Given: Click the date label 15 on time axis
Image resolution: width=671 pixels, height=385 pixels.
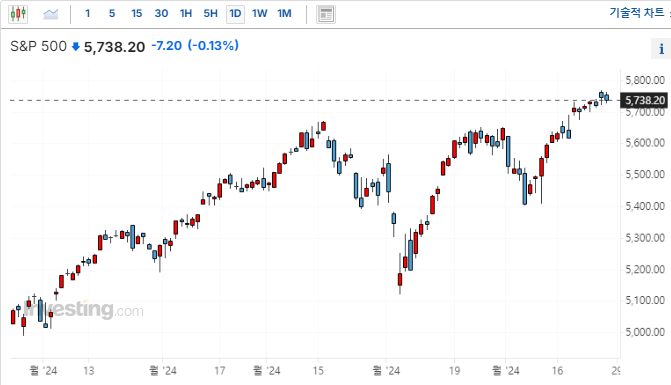Looking at the screenshot, I should pyautogui.click(x=318, y=370).
